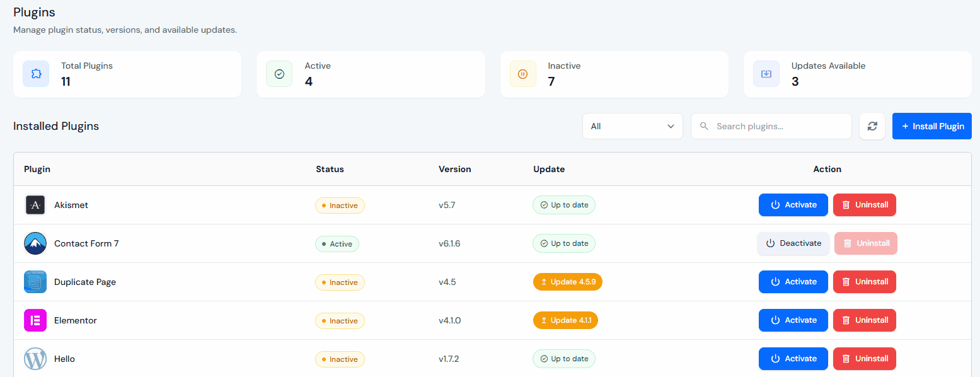The image size is (980, 377).
Task: Click the Plugins page title
Action: (34, 12)
